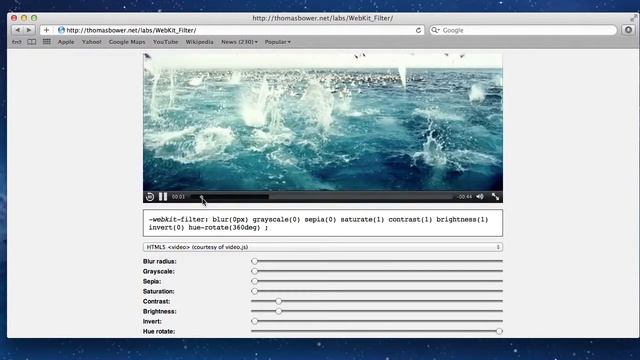Click the video frame of the ocean

322,121
